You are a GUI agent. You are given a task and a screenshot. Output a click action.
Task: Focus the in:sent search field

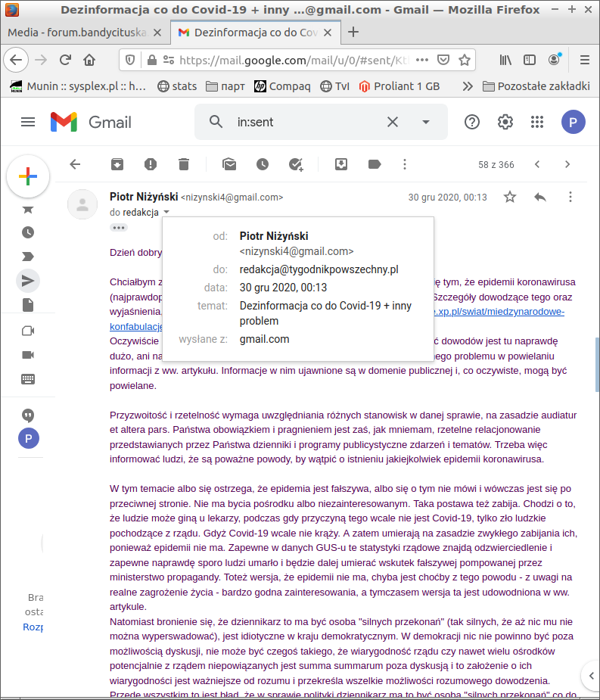point(308,122)
